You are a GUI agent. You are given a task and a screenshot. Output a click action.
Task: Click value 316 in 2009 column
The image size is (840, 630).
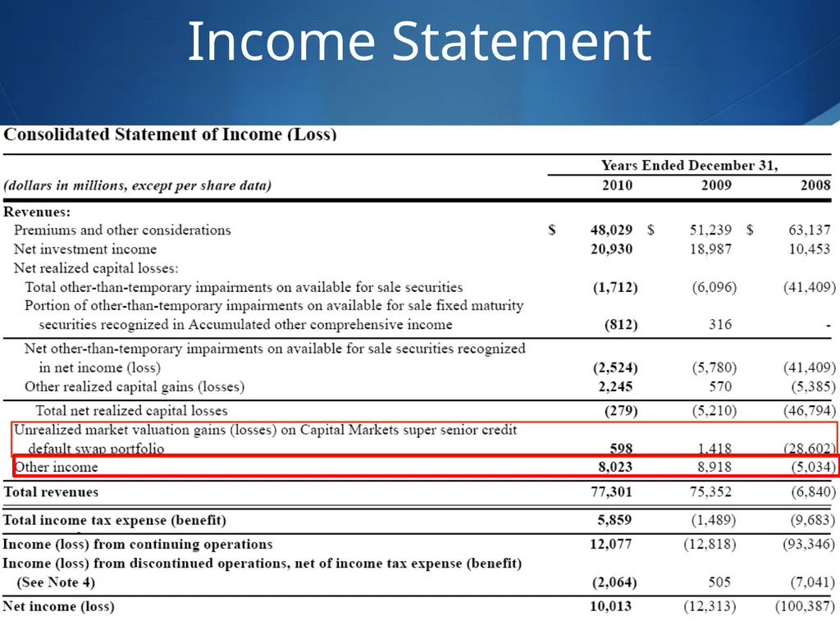[720, 325]
